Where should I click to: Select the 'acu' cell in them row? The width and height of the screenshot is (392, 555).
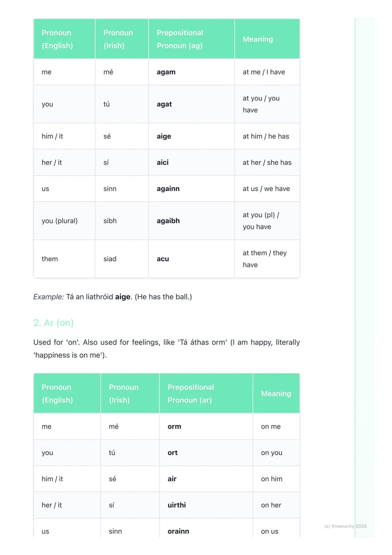point(191,259)
